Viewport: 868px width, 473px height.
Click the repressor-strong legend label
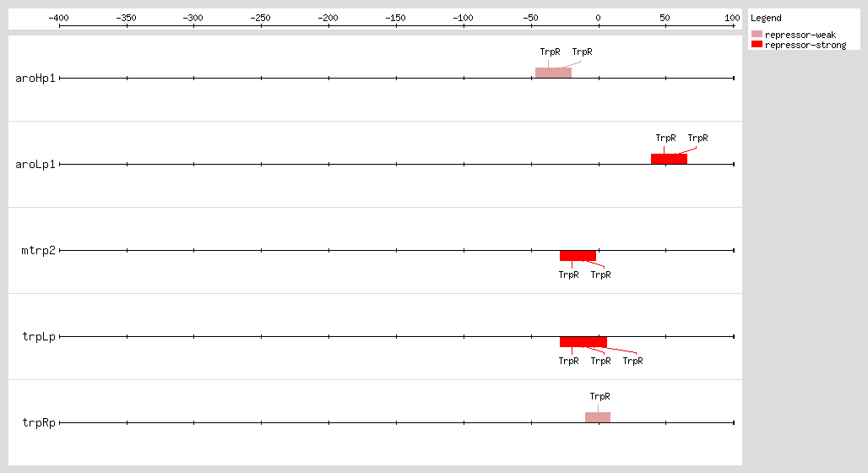806,45
